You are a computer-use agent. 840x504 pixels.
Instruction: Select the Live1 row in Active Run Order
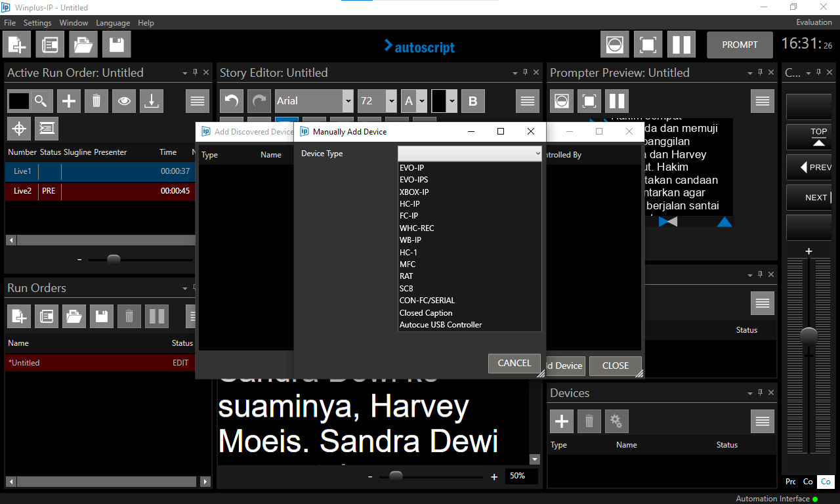pos(100,171)
